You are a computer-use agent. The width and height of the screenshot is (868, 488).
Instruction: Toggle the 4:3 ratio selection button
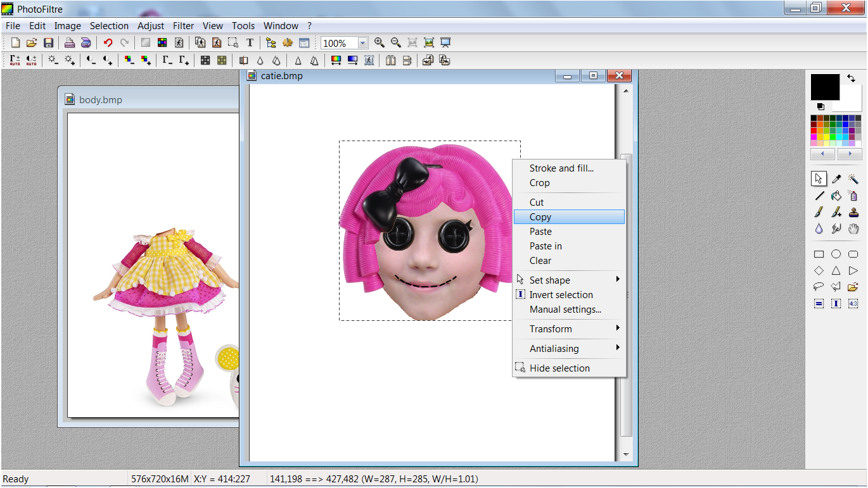pyautogui.click(x=853, y=304)
